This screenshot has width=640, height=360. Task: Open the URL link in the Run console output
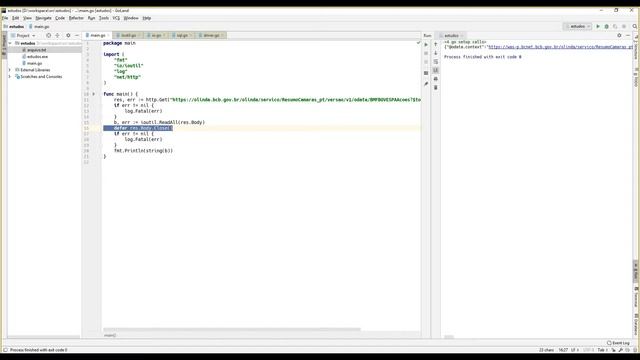560,47
